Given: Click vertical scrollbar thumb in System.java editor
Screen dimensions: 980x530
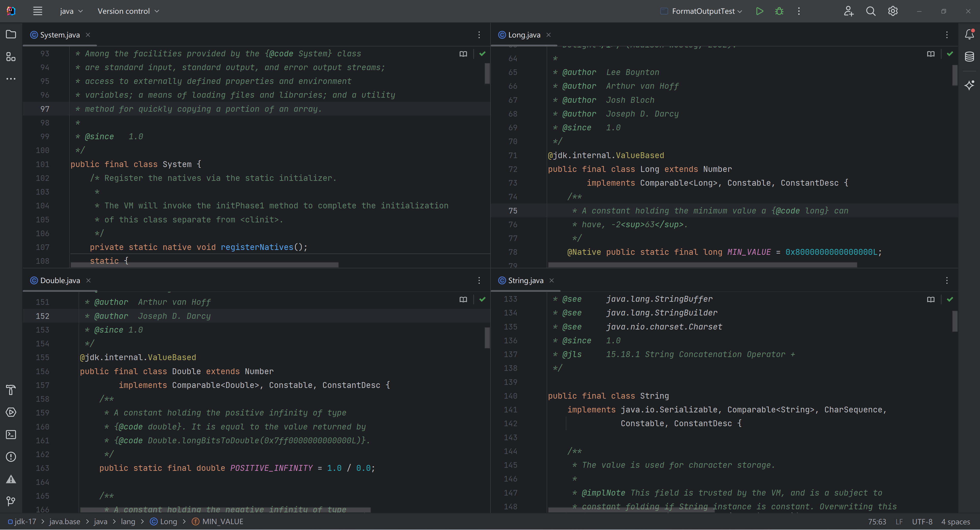Looking at the screenshot, I should tap(487, 73).
